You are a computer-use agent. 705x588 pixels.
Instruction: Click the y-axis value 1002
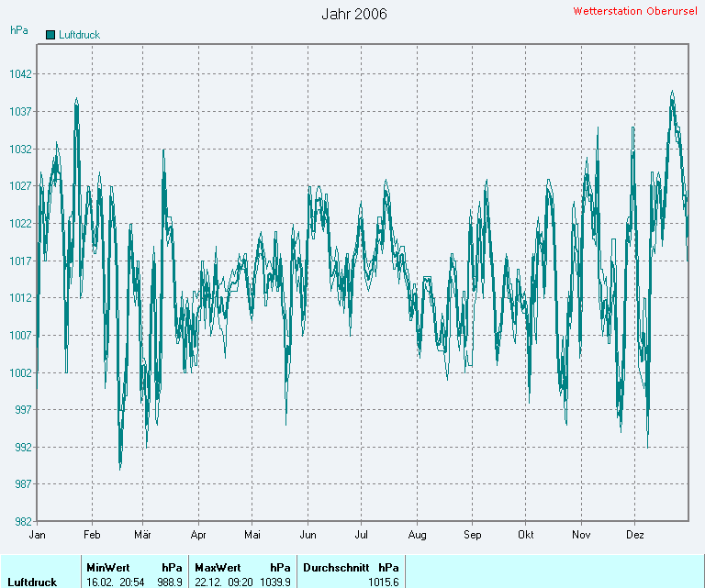[x=21, y=372]
